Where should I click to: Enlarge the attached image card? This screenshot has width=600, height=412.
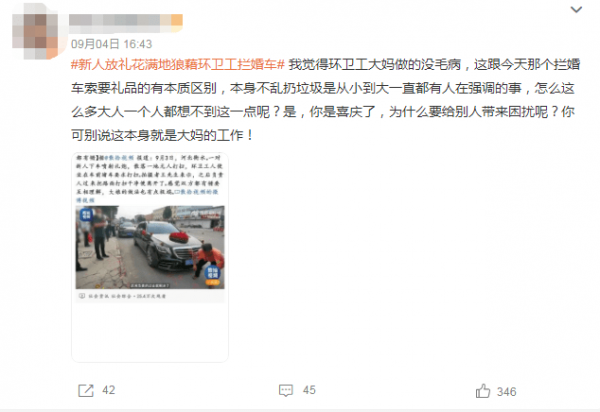pos(150,257)
